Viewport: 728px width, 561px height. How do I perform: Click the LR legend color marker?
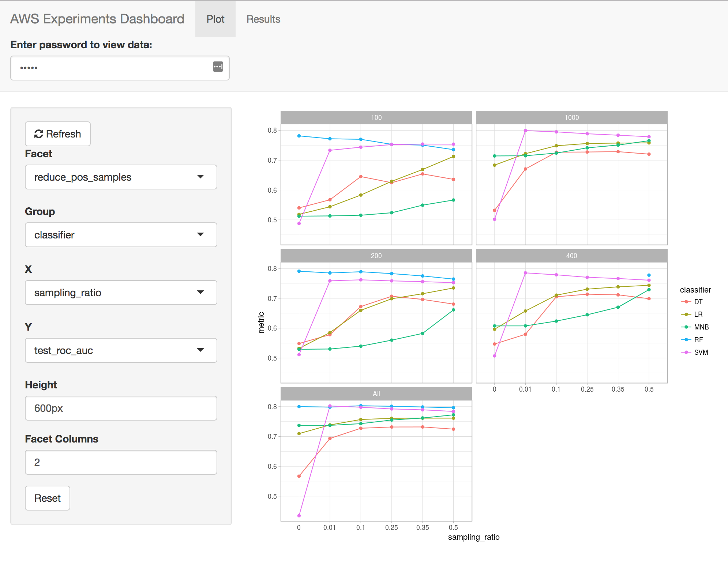click(x=686, y=315)
